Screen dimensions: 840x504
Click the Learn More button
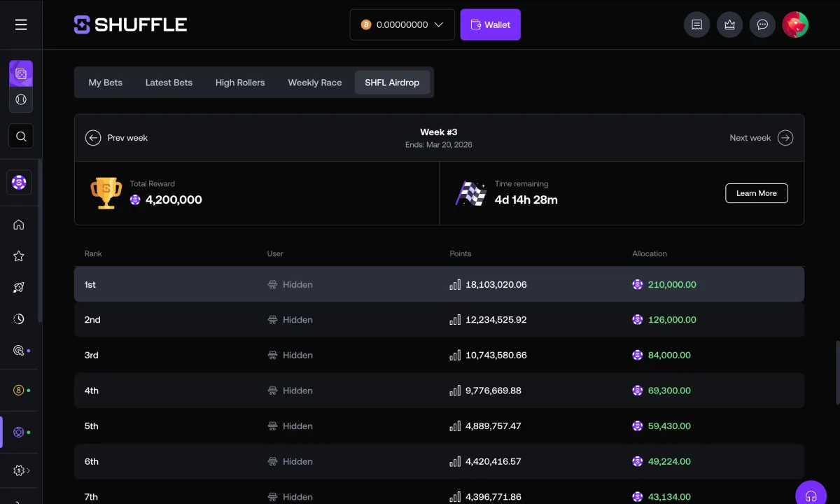(756, 193)
